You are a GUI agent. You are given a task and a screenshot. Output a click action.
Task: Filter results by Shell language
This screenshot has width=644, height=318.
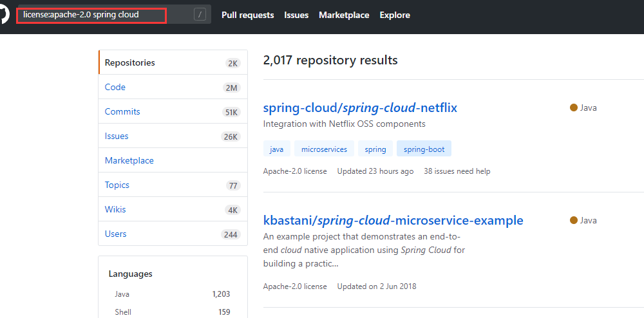click(173, 312)
